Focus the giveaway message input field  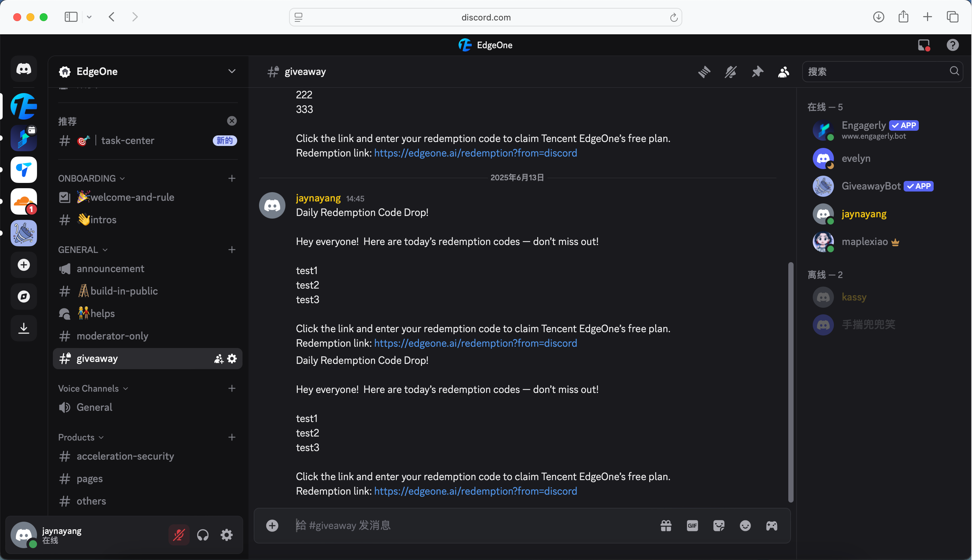[473, 525]
